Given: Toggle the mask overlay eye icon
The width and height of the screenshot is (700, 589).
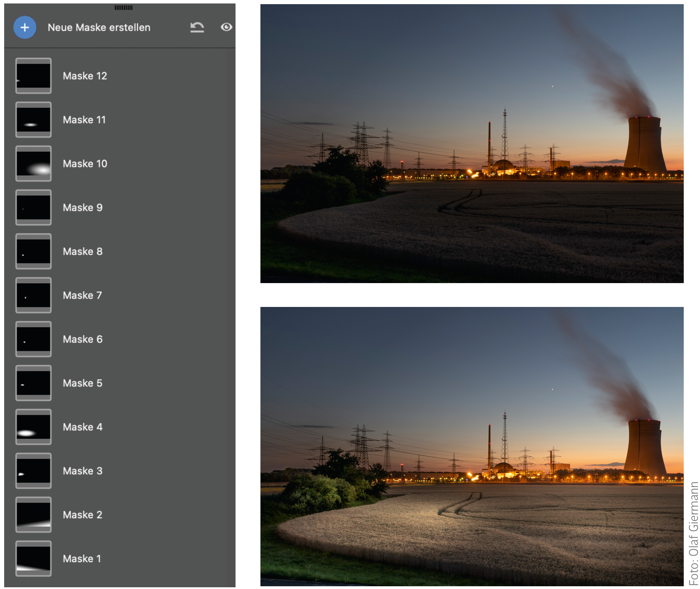Looking at the screenshot, I should coord(227,27).
